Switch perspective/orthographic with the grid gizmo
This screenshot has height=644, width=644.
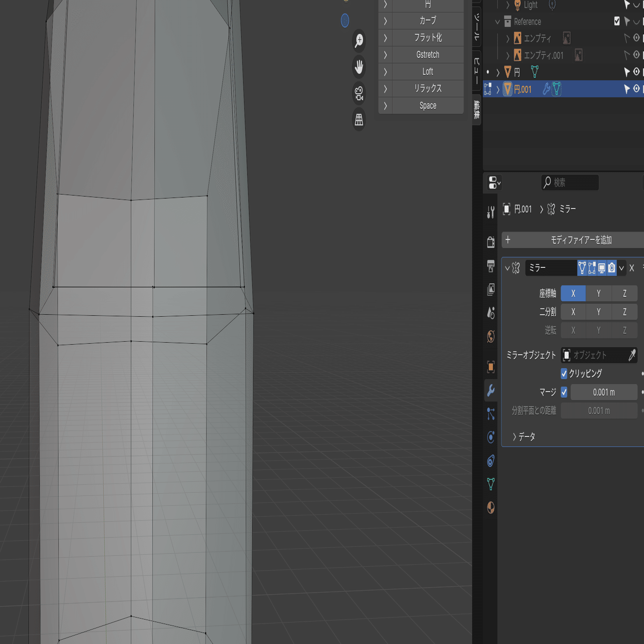(359, 120)
